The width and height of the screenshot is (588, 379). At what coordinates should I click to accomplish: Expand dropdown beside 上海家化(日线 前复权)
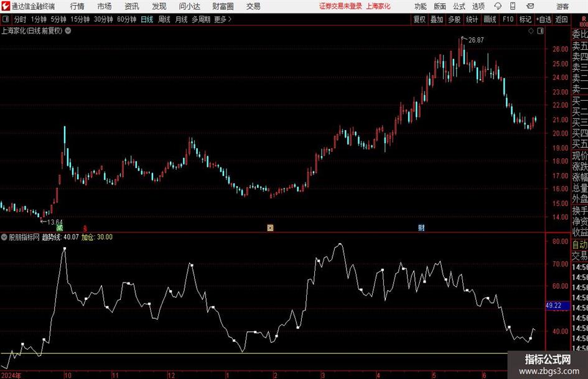click(68, 30)
